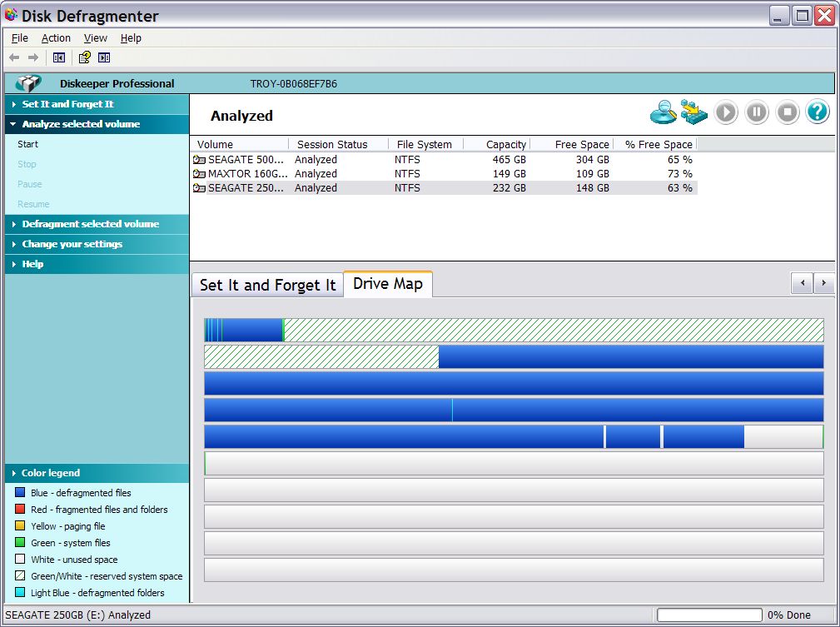Open the Action menu

(x=56, y=38)
